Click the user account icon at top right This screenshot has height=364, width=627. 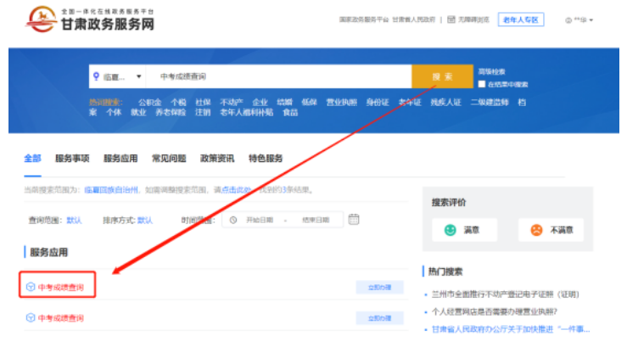pos(568,20)
